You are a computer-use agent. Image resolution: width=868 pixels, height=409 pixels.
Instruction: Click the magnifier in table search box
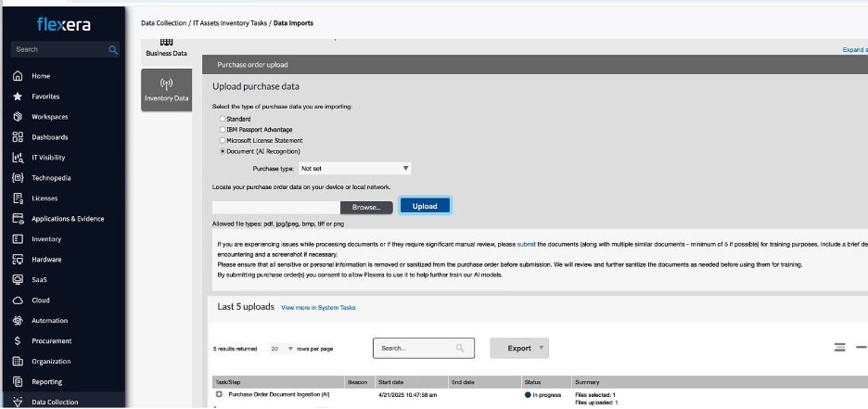tap(460, 348)
